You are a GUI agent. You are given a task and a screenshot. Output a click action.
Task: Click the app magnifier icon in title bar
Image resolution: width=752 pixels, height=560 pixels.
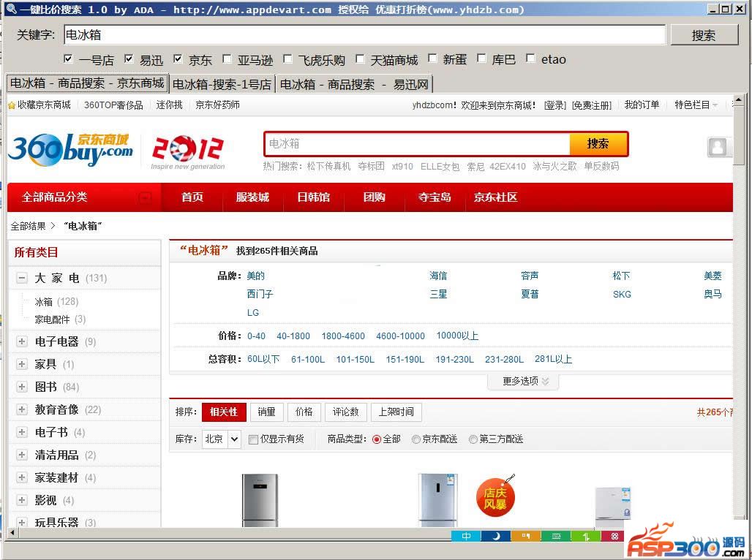click(12, 9)
